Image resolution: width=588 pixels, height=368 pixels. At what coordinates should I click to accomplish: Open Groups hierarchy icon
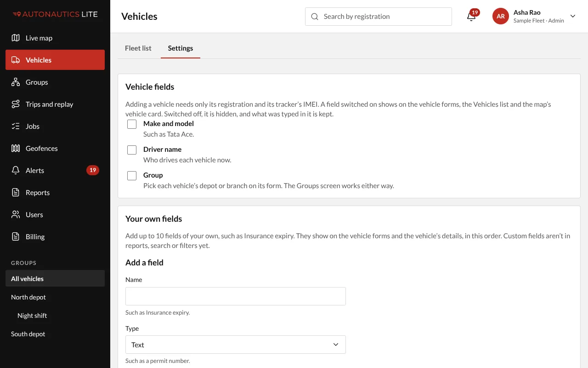[x=16, y=82]
